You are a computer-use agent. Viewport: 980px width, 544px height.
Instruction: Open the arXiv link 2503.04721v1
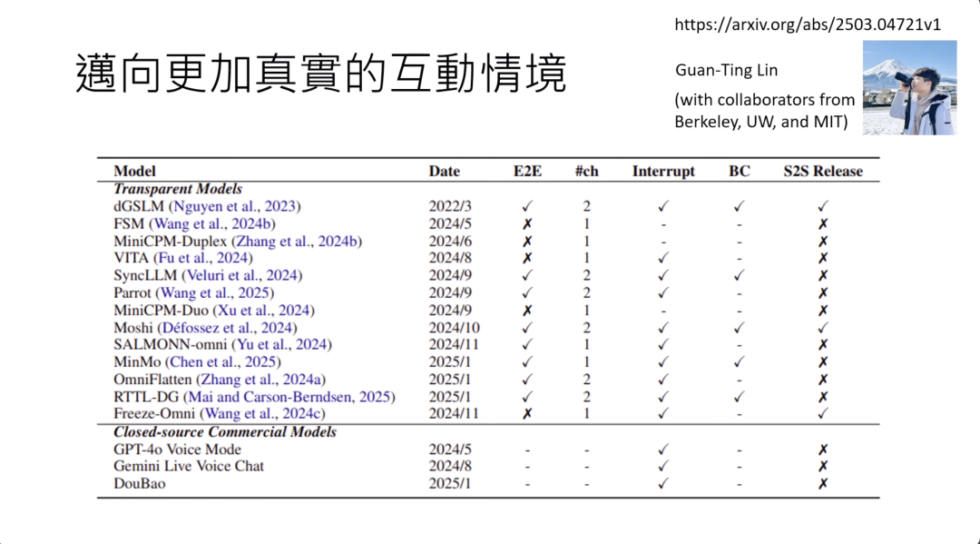[x=808, y=25]
